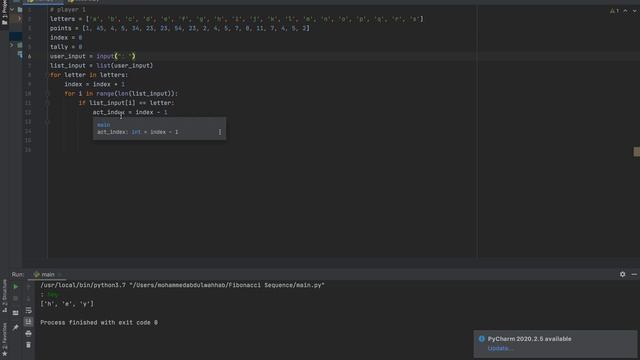Click the main link in the quick documentation popup
The image size is (640, 360).
(x=103, y=125)
